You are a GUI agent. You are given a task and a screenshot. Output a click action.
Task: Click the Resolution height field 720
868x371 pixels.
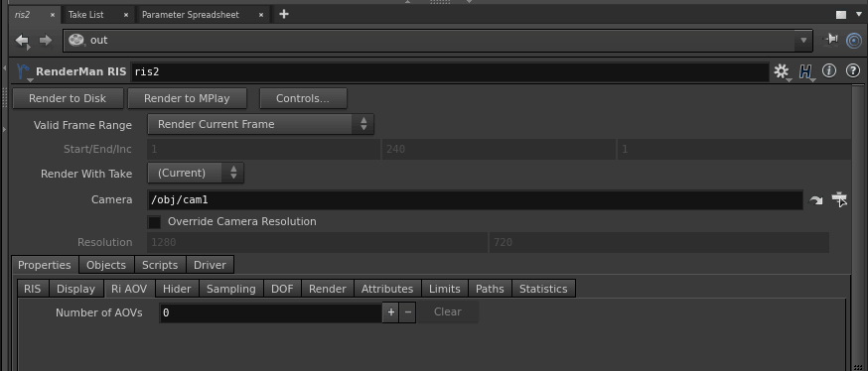(x=659, y=243)
